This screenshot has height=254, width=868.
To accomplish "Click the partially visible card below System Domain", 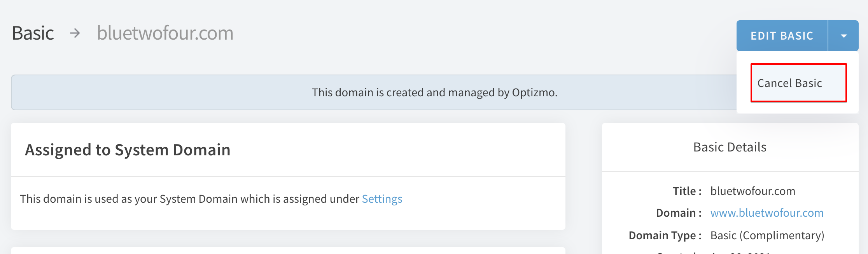I will [288, 251].
